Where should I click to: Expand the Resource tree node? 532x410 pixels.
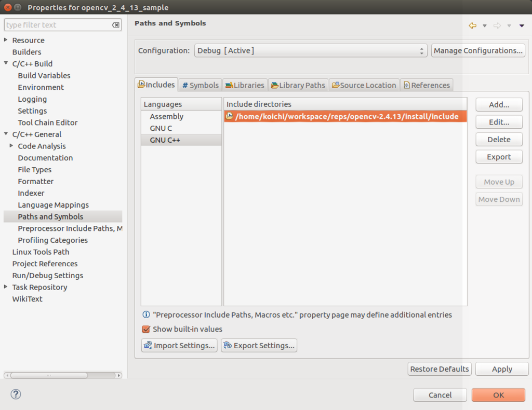[x=6, y=39]
